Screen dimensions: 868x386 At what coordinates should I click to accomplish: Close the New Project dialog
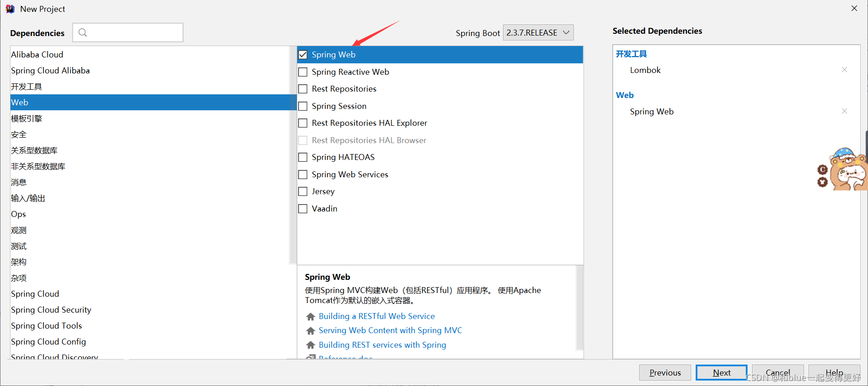point(854,8)
